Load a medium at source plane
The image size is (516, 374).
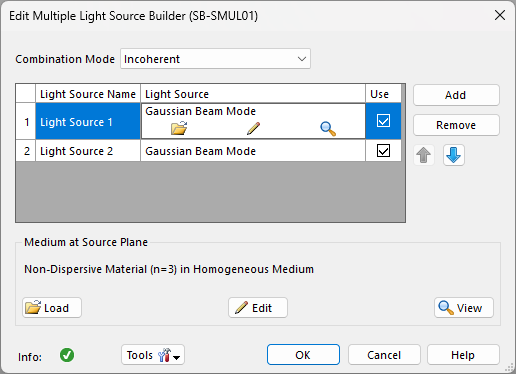(52, 307)
